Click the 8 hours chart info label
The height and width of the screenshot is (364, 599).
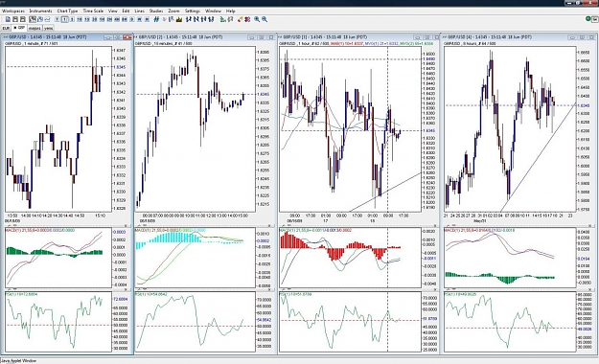[x=470, y=43]
